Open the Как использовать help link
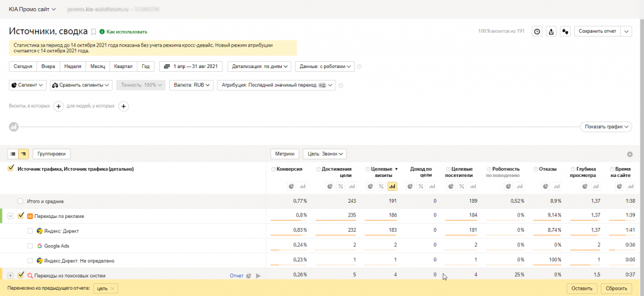The image size is (644, 296). 126,31
